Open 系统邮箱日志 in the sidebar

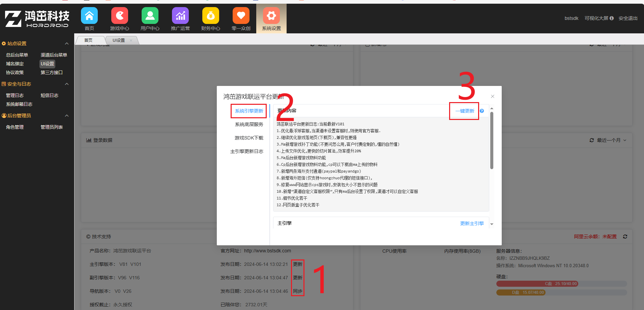(19, 104)
